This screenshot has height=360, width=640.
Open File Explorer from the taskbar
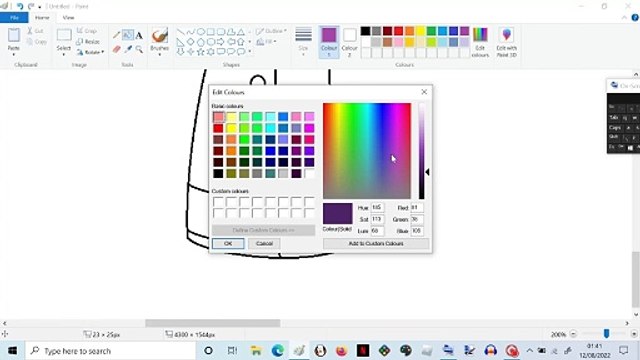point(256,350)
